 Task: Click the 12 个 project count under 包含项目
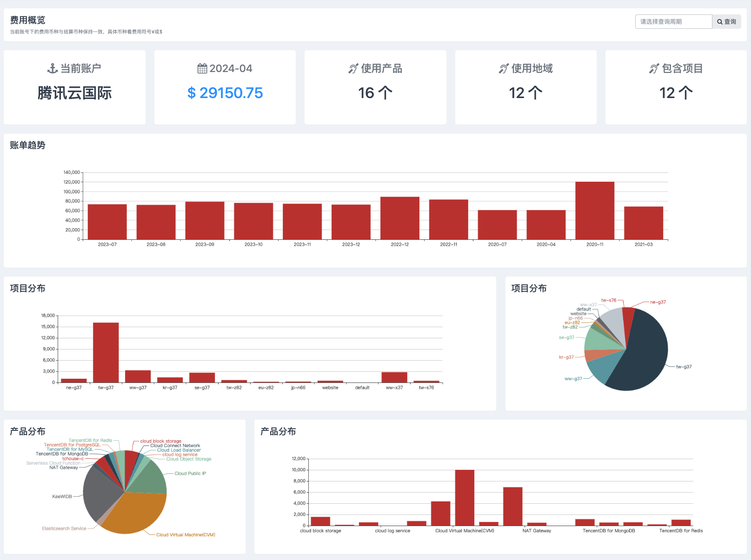(x=676, y=93)
